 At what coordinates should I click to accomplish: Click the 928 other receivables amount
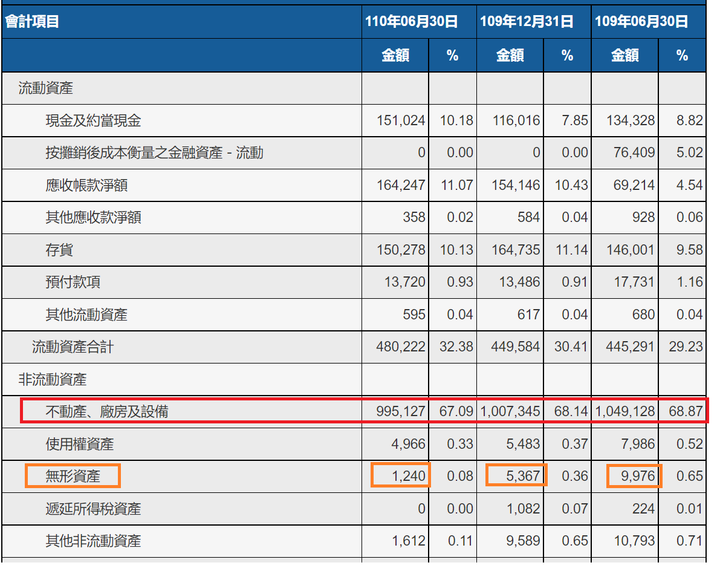click(644, 217)
